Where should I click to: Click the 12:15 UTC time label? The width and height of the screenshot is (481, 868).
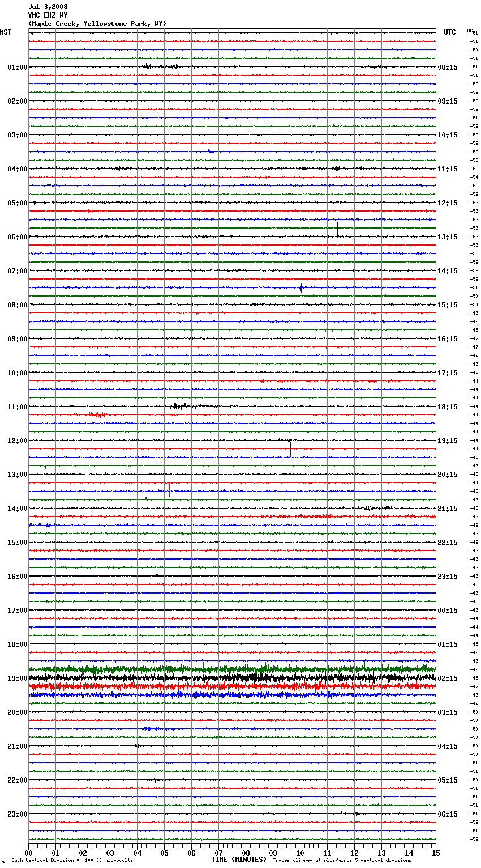click(x=448, y=203)
